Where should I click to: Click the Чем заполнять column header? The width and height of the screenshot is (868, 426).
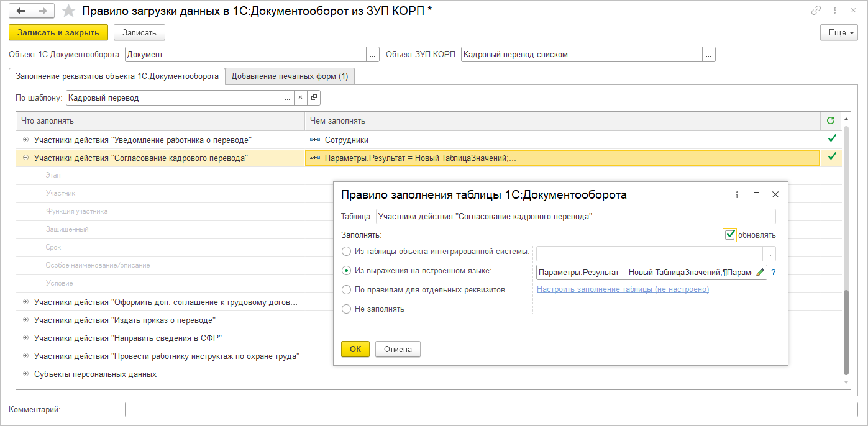click(x=562, y=120)
